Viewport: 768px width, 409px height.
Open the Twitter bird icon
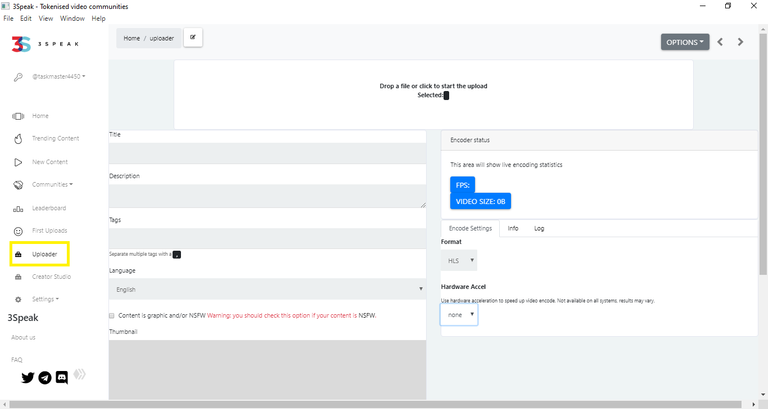28,378
